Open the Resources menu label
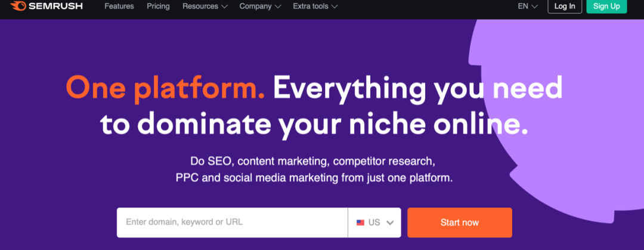The image size is (644, 250). click(200, 7)
